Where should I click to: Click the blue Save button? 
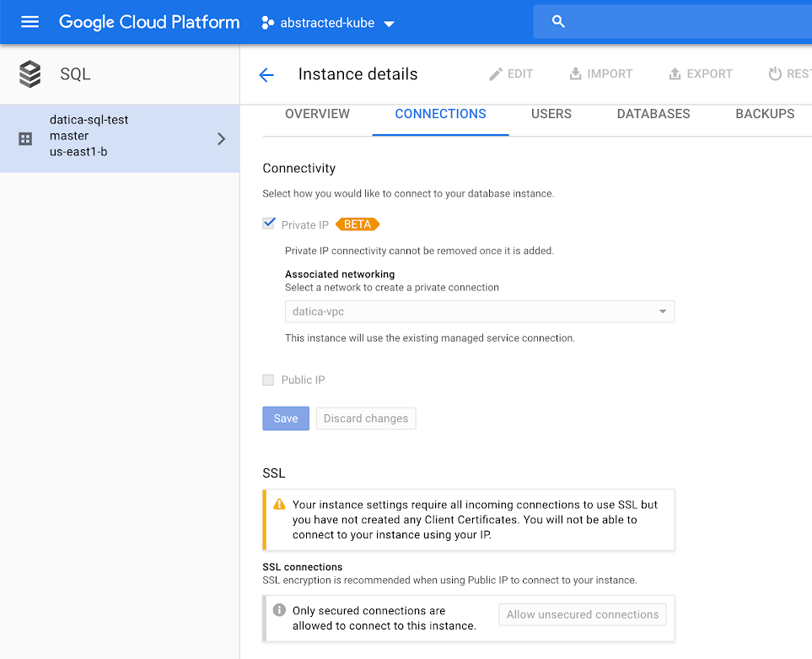click(286, 418)
